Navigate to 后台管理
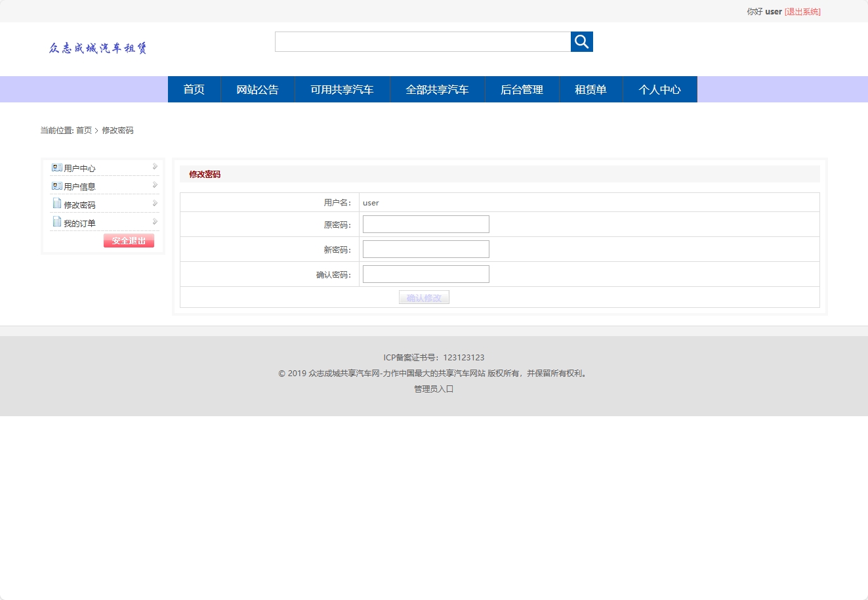The width and height of the screenshot is (868, 600). (x=522, y=89)
